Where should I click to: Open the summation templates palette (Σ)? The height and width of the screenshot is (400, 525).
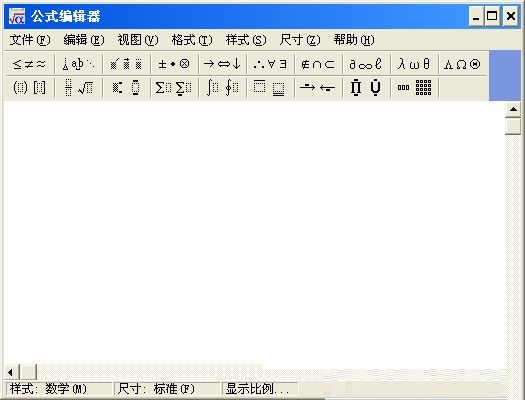[174, 88]
